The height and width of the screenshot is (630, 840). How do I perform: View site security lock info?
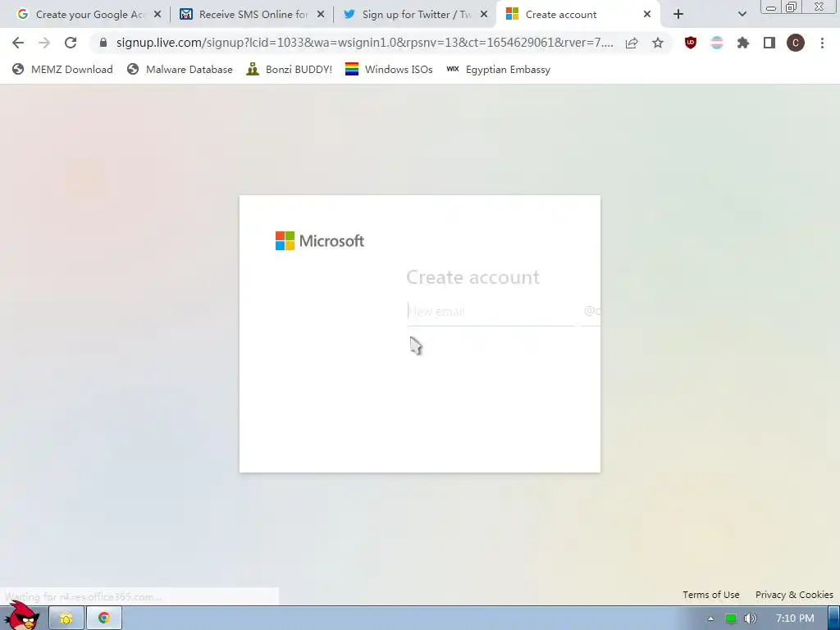103,43
